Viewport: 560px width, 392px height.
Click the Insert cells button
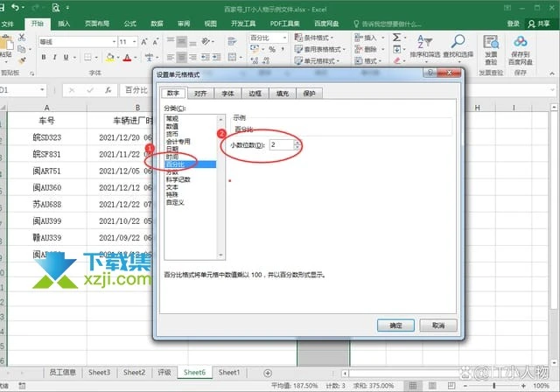click(366, 38)
